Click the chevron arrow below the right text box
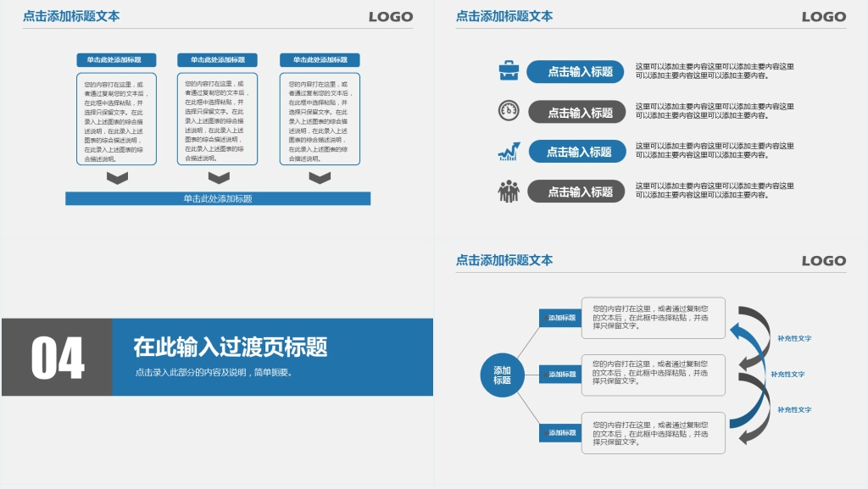The image size is (868, 489). point(320,178)
